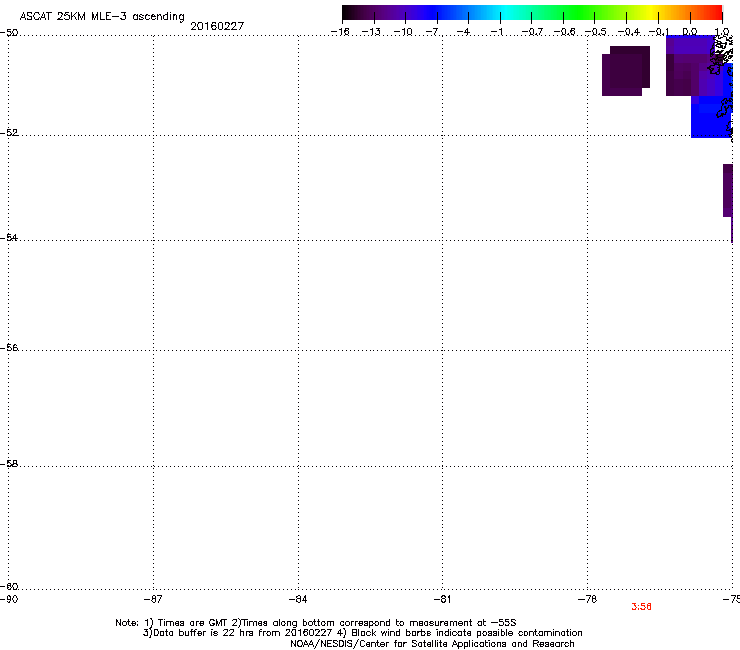Click the bright blue data patch above -52
The image size is (740, 650).
[x=710, y=118]
